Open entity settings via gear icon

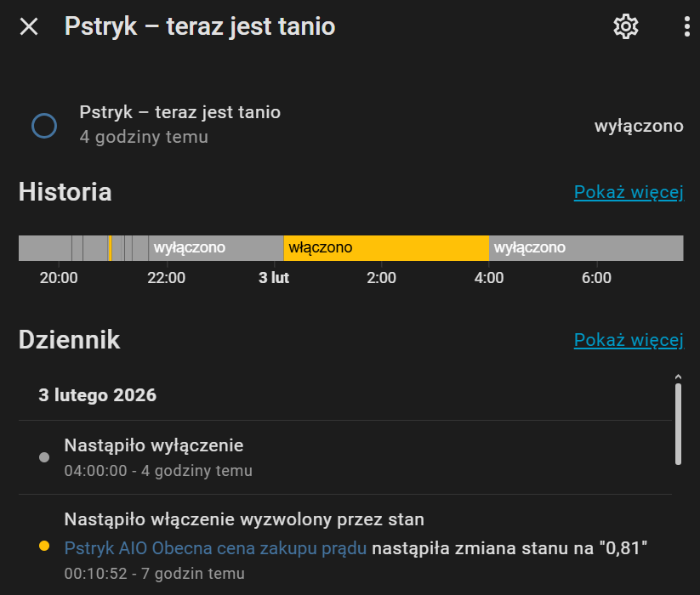click(625, 27)
